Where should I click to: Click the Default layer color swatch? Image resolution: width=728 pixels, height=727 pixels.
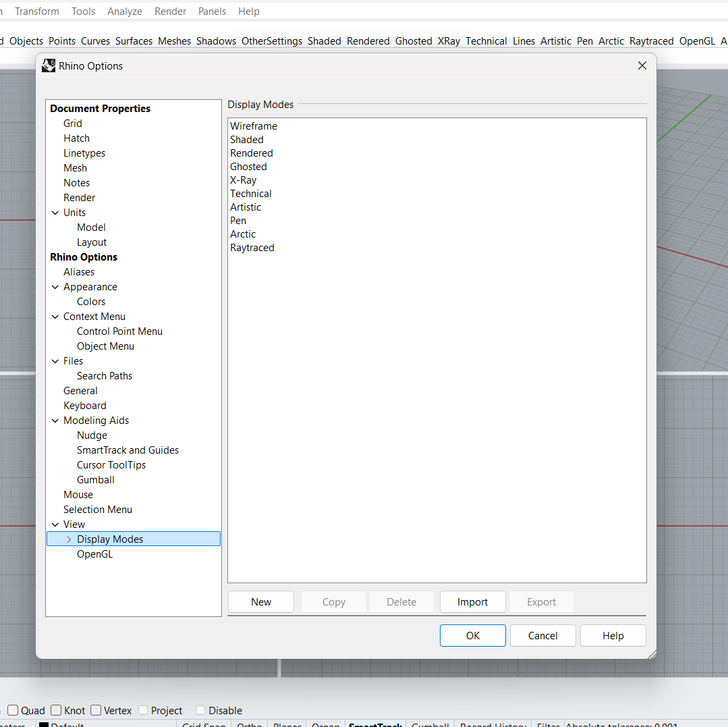click(44, 725)
